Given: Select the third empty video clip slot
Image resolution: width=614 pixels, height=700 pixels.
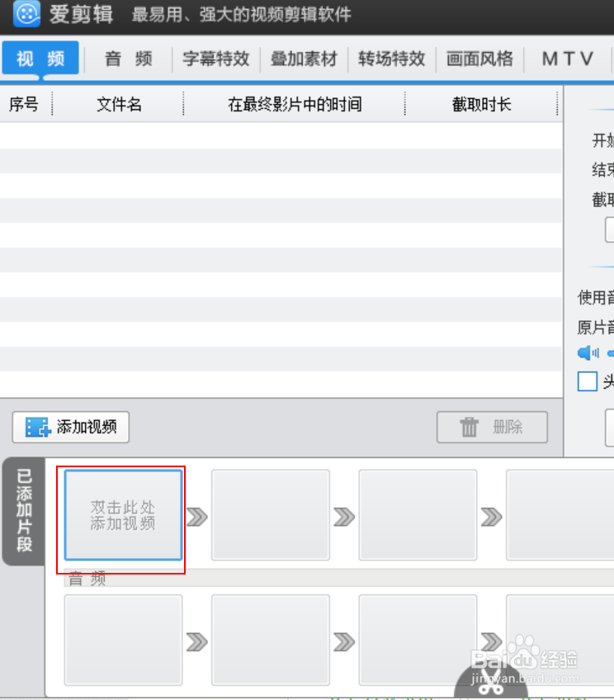Looking at the screenshot, I should pyautogui.click(x=418, y=515).
